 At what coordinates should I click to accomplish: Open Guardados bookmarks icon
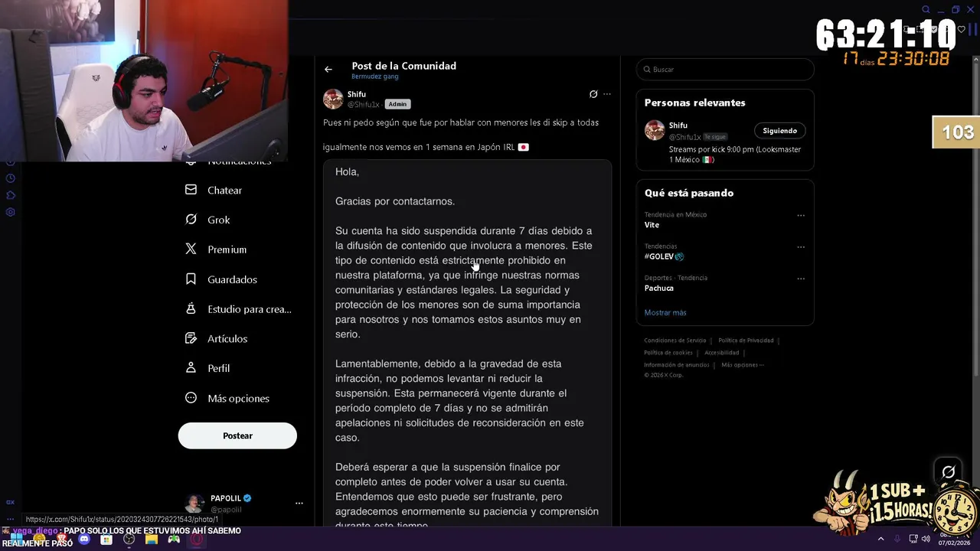click(191, 279)
